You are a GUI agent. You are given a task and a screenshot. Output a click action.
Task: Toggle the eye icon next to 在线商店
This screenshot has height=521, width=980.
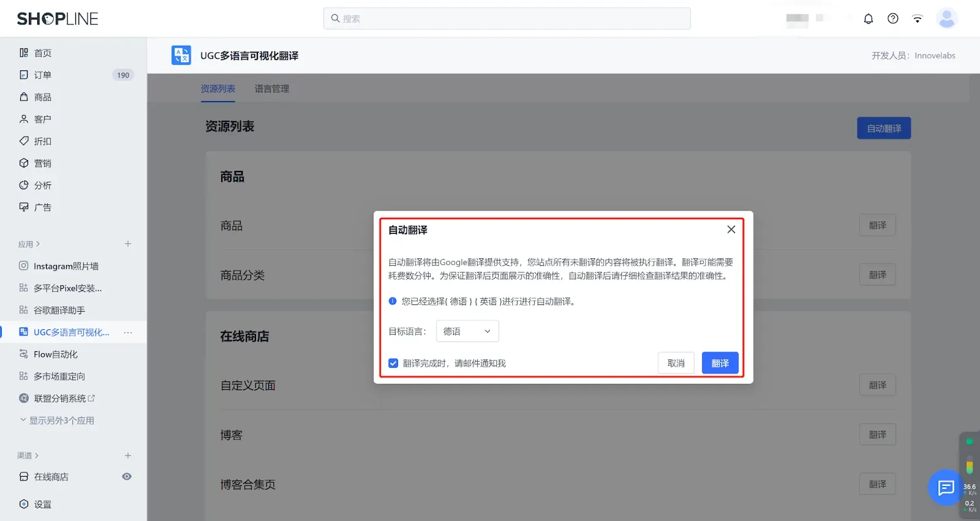127,477
